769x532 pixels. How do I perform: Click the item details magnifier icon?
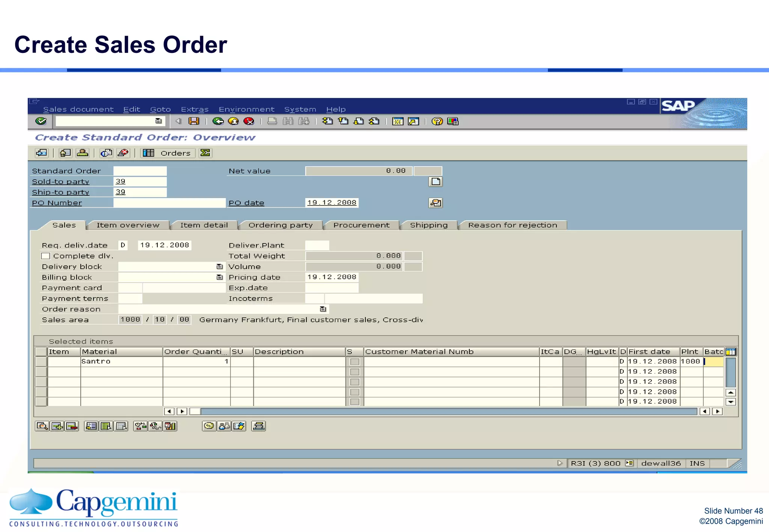tap(42, 426)
